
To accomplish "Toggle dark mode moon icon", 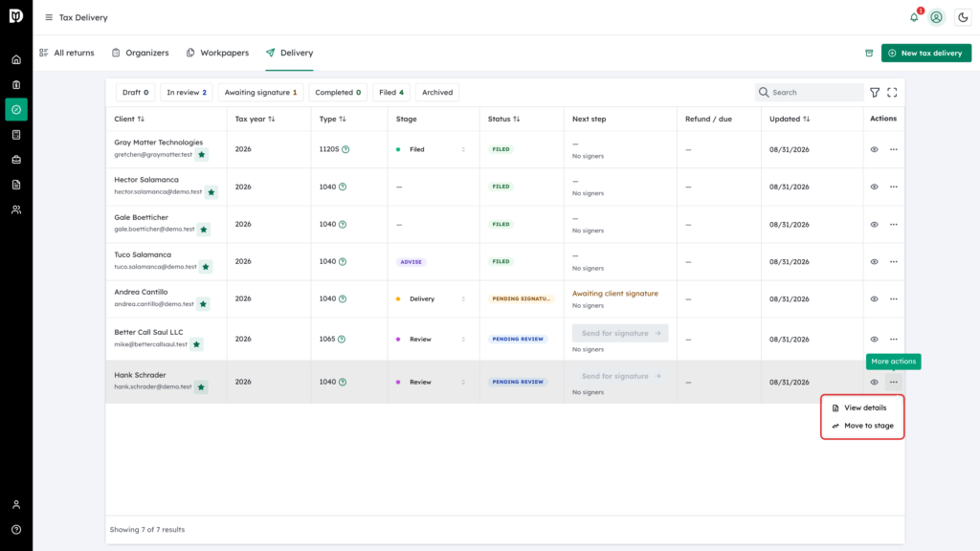I will coord(963,17).
